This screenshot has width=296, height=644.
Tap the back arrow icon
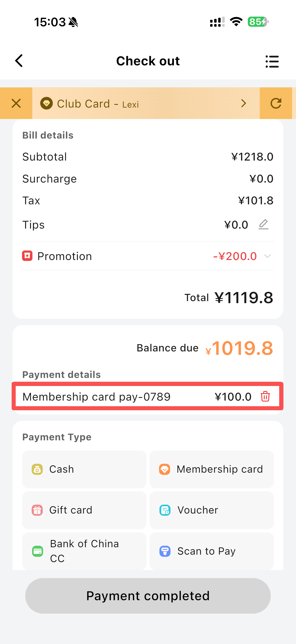(x=19, y=61)
